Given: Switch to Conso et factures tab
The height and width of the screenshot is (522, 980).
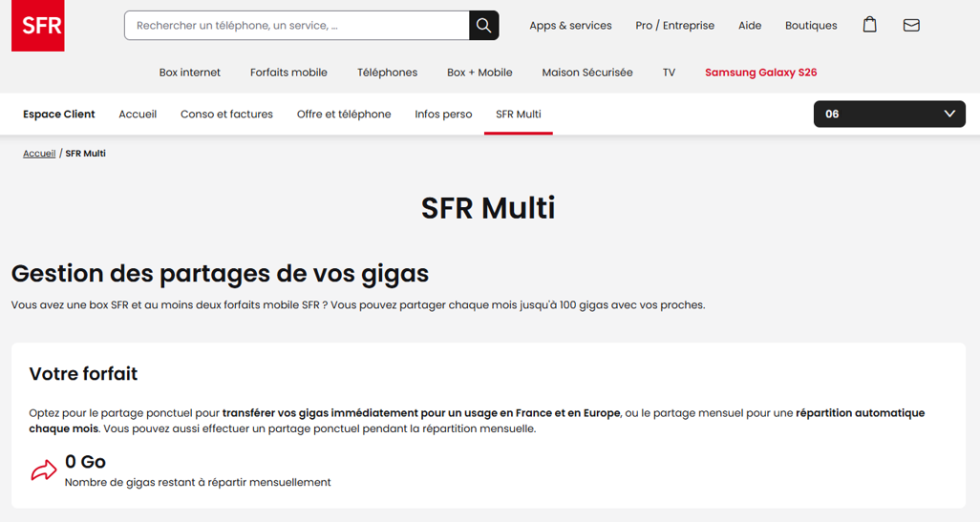Looking at the screenshot, I should [227, 115].
